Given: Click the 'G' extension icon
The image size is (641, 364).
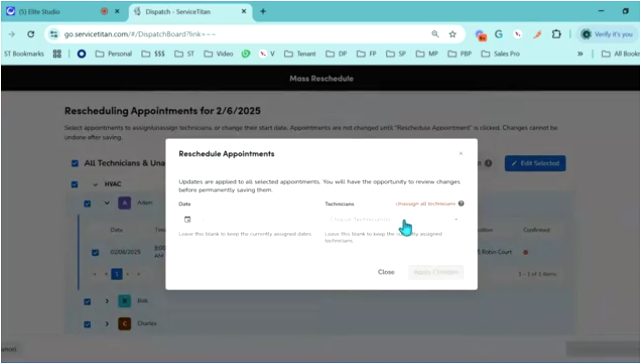Looking at the screenshot, I should 498,35.
